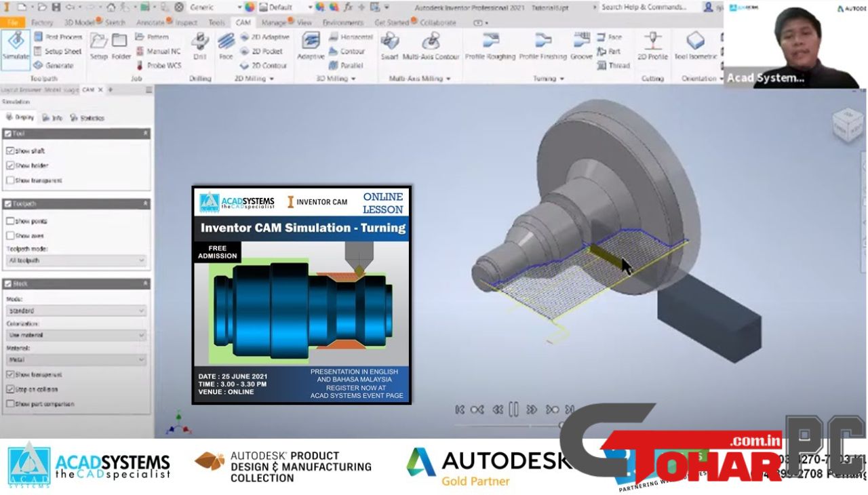The width and height of the screenshot is (868, 495).
Task: Select the Probe WCS command
Action: point(159,65)
